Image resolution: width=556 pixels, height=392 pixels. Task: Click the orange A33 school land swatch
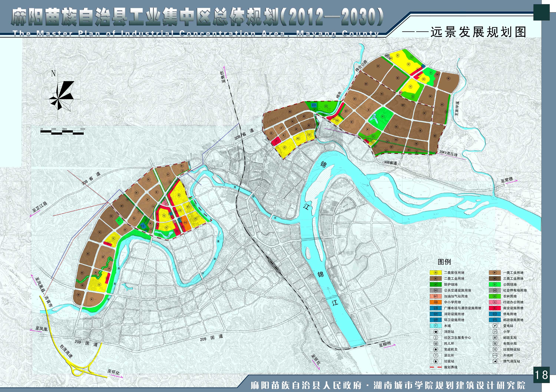436,302
